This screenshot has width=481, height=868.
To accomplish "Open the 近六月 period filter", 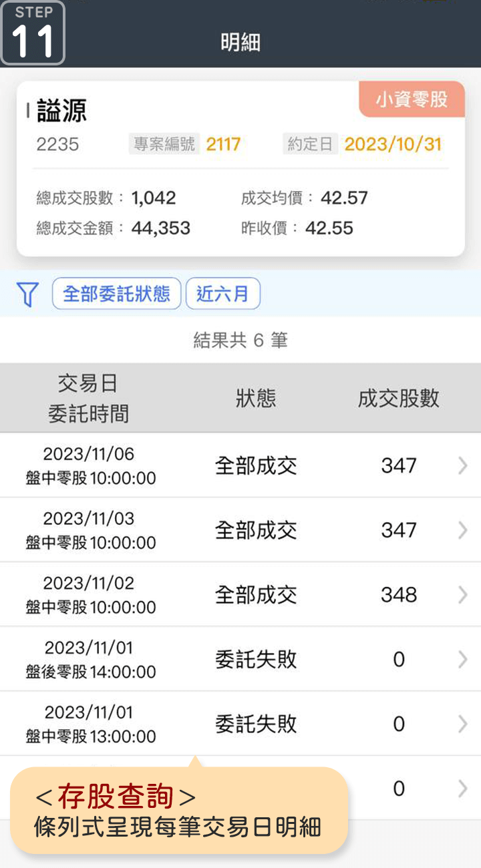I will (x=222, y=294).
